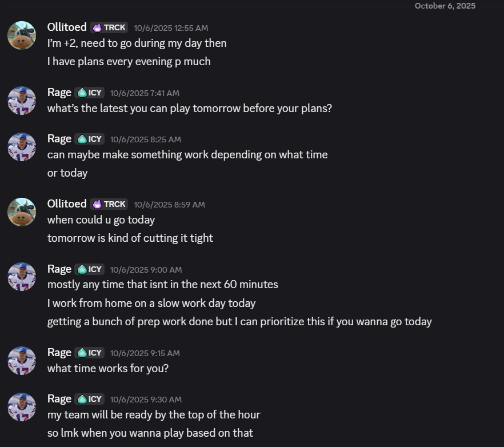Click the 10/6/2025 9:00 AM timestamp

point(146,270)
